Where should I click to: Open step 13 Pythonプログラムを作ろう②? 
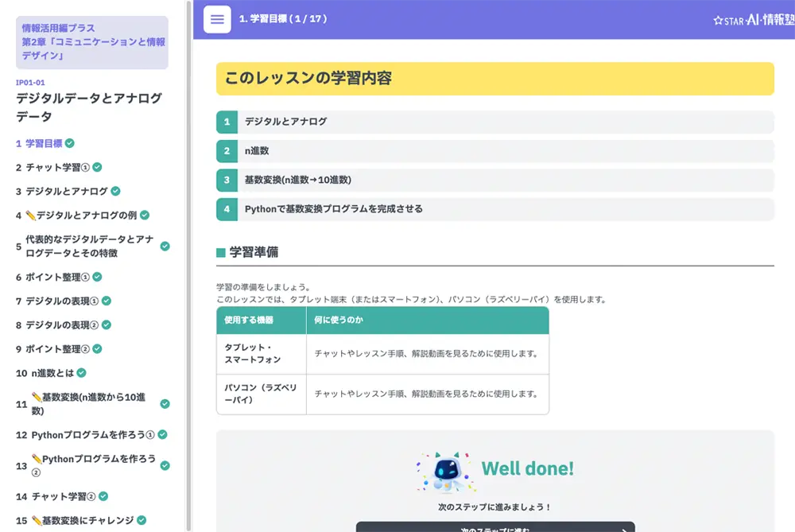(93, 465)
